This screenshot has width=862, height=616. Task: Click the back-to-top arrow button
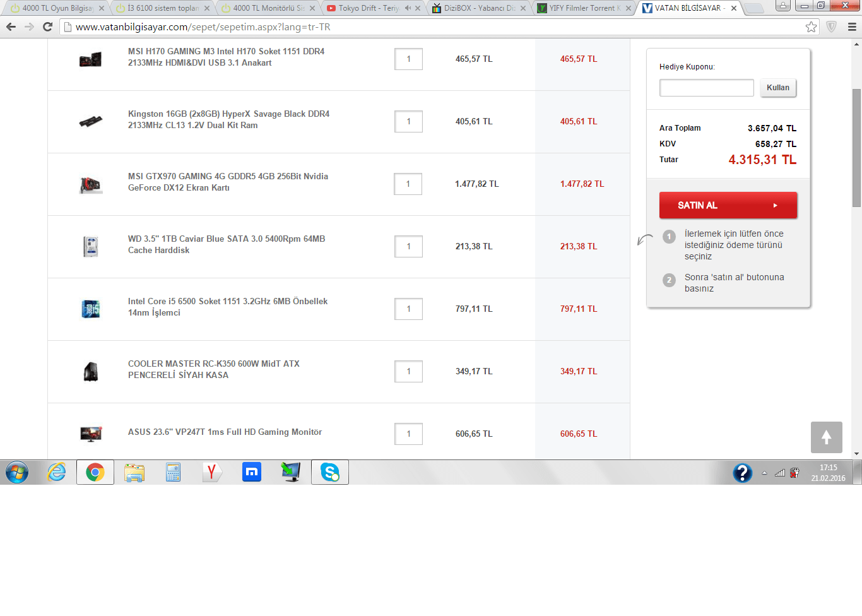click(827, 437)
